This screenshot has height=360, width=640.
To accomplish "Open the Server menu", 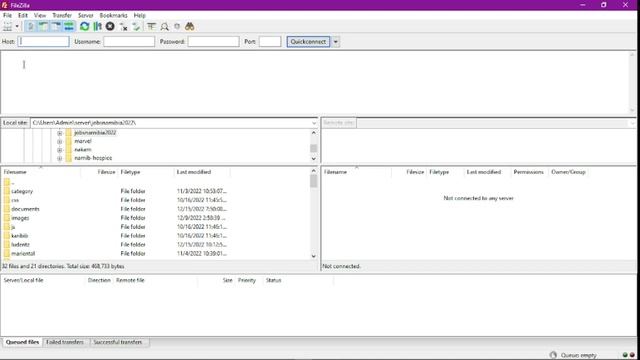I will [x=86, y=15].
